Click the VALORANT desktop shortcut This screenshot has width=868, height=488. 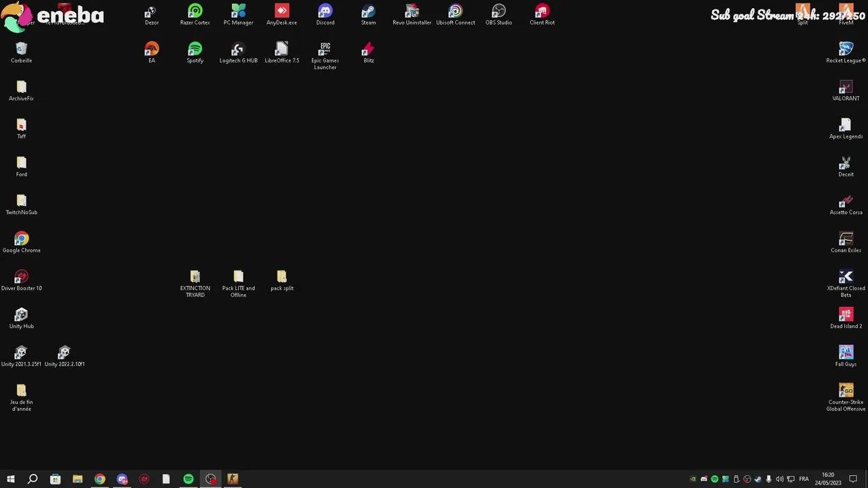[x=846, y=88]
